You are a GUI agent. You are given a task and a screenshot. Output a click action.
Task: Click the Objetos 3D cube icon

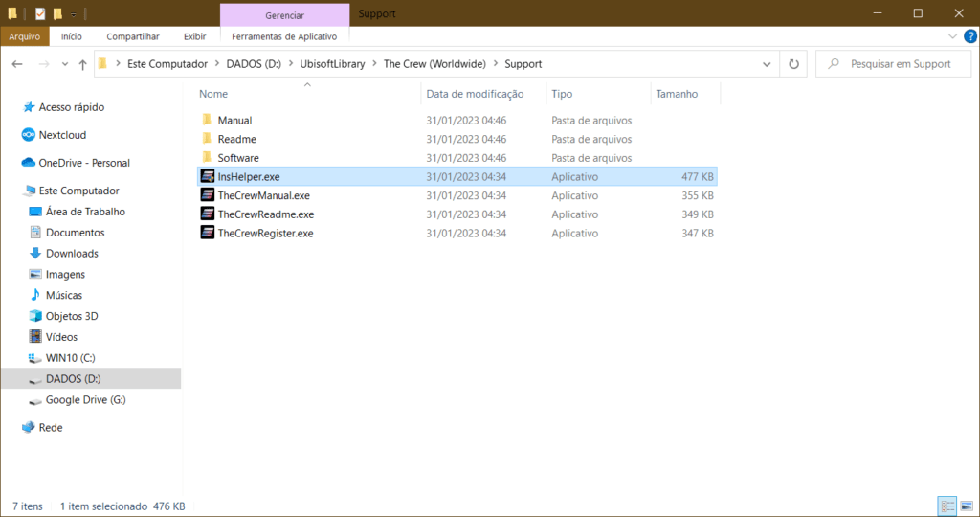click(35, 316)
